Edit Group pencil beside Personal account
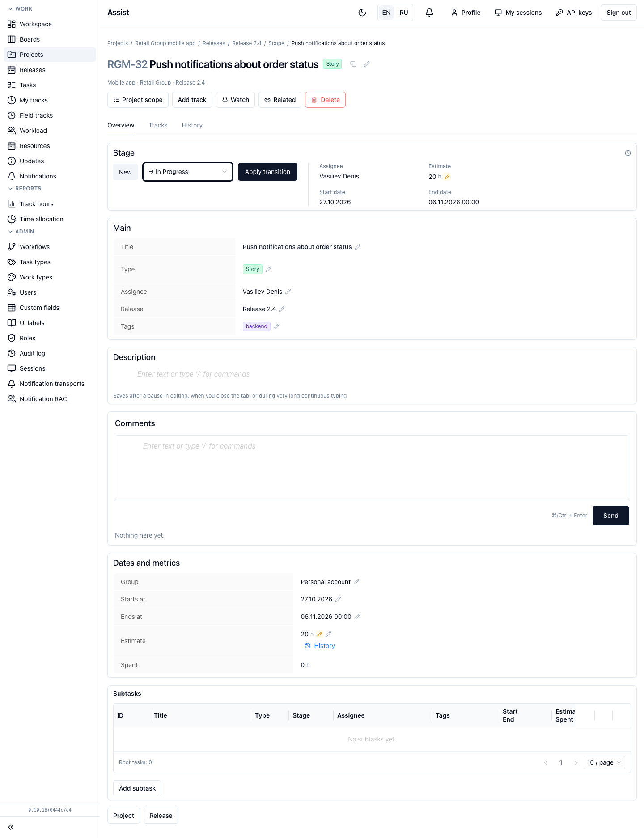This screenshot has width=644, height=838. (x=356, y=582)
